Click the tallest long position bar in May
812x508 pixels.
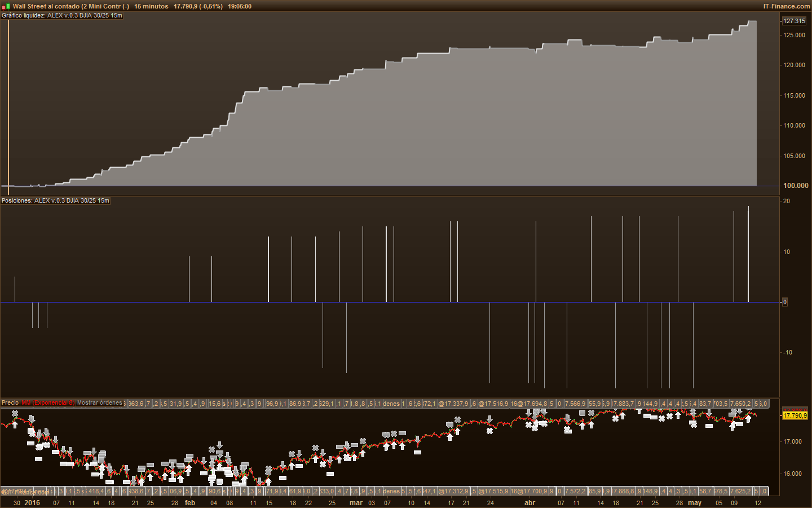[748, 254]
